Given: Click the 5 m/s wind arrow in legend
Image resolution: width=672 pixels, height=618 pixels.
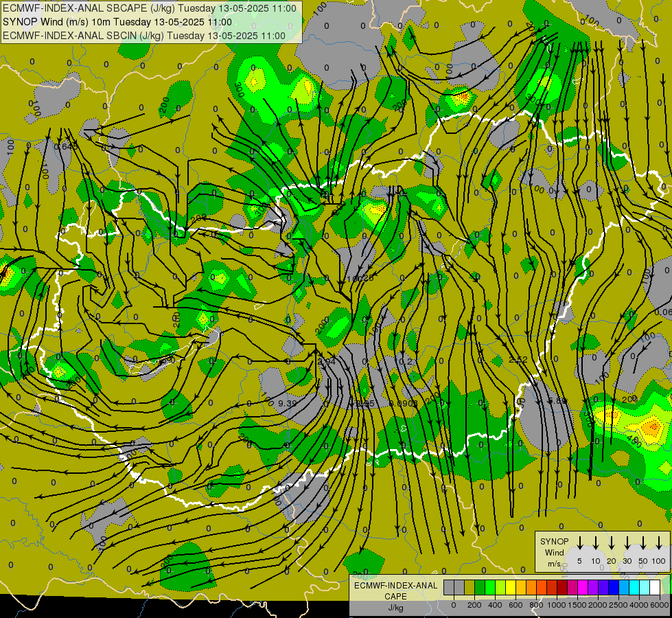Looking at the screenshot, I should (x=579, y=543).
